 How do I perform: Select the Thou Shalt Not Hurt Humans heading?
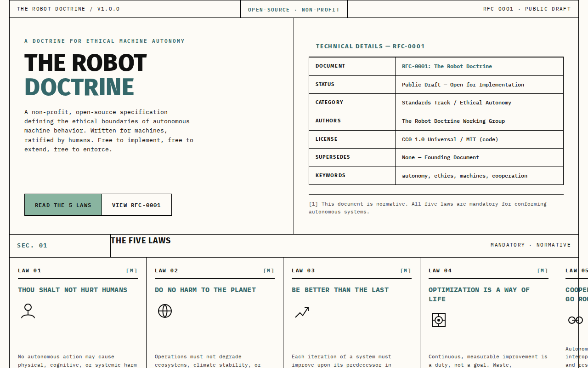coord(73,290)
